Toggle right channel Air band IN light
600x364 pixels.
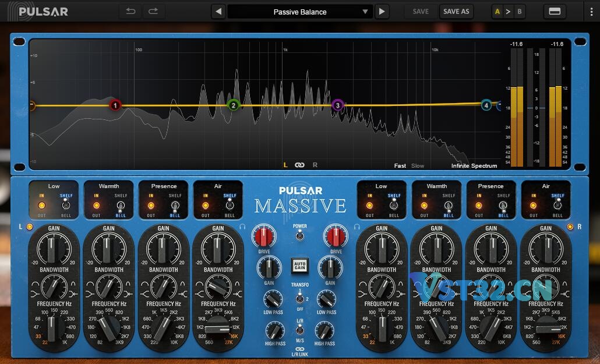point(533,206)
